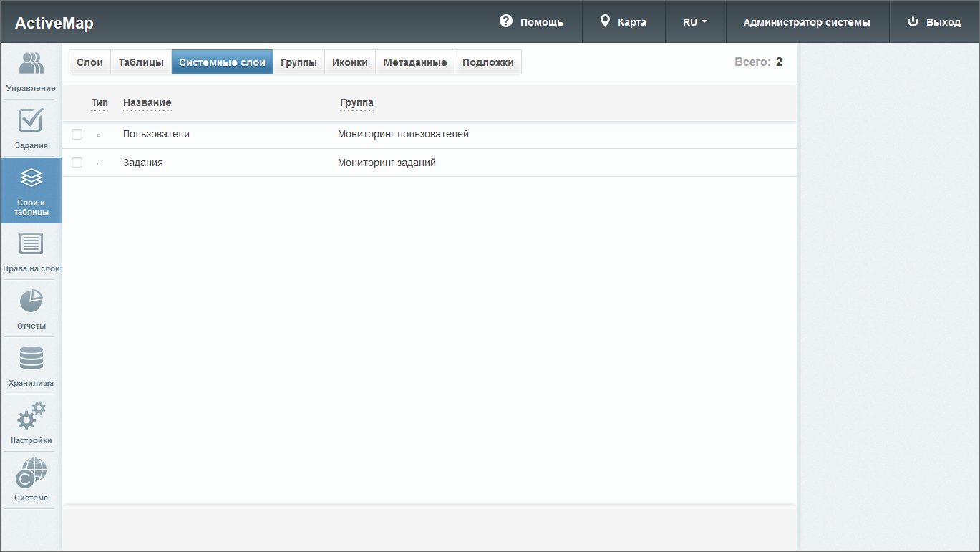Sort the list by Название column
The width and height of the screenshot is (980, 552).
click(x=147, y=102)
